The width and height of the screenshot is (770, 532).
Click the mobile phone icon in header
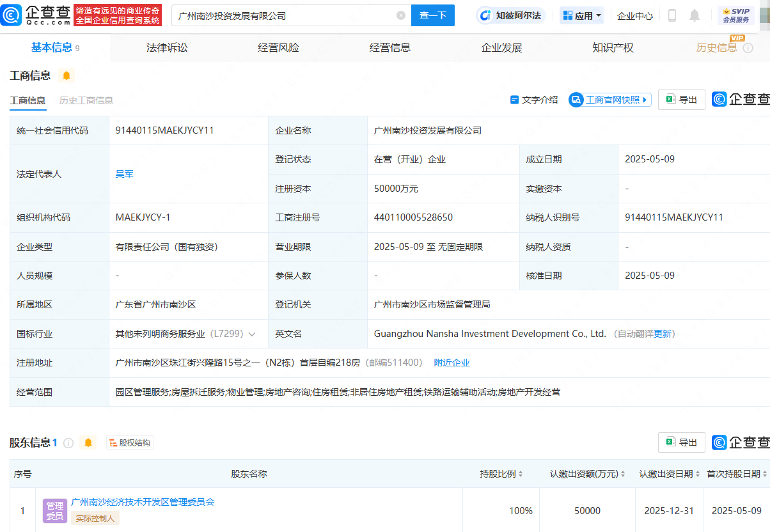pos(672,15)
